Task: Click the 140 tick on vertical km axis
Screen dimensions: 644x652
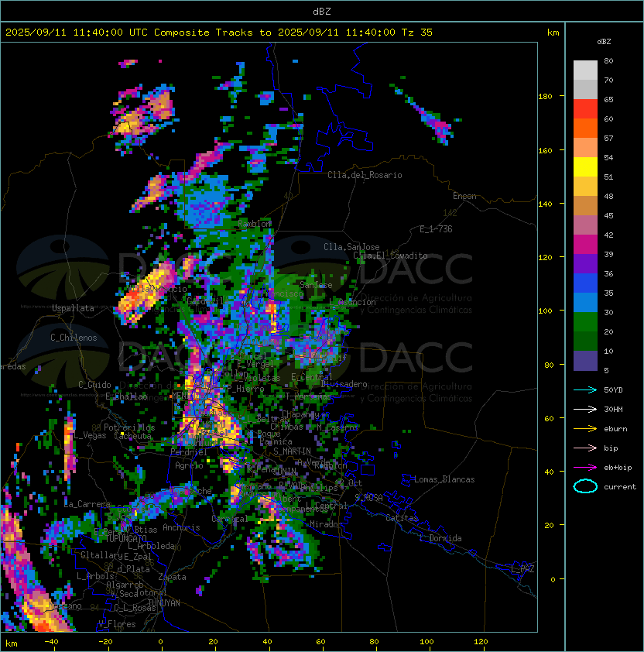Action: click(545, 204)
